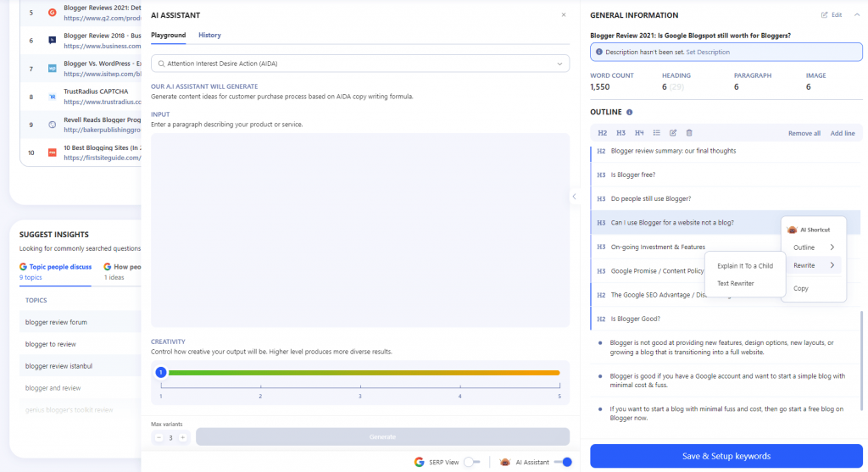This screenshot has height=472, width=868.
Task: Select topic 'blogger review istanbul'
Action: tap(58, 366)
